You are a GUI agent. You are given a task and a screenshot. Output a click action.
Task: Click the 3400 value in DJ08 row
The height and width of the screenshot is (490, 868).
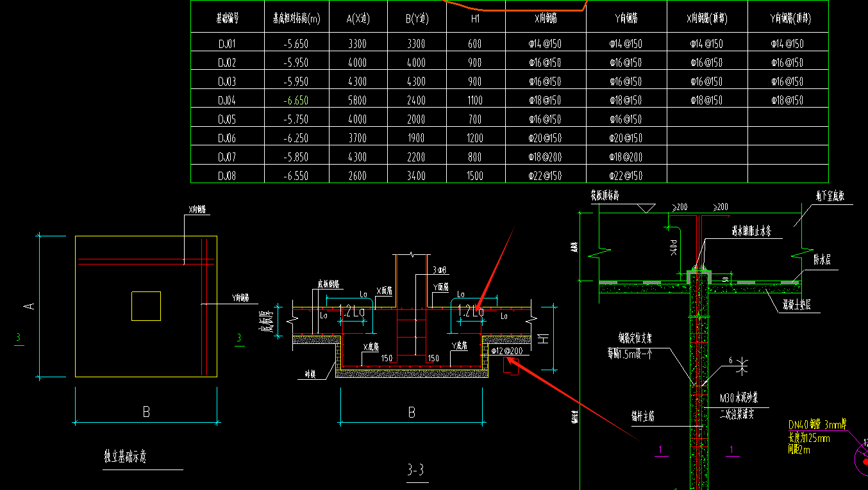click(x=416, y=176)
